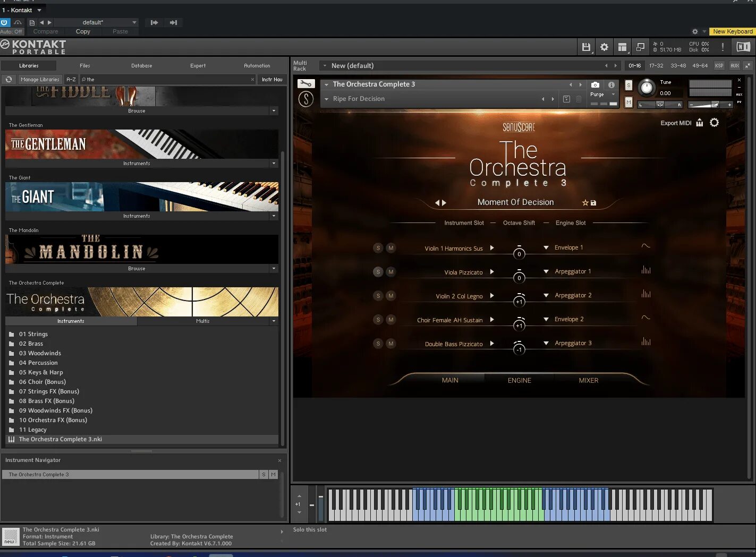Mute the Choir Female AH Sustain slot
The height and width of the screenshot is (557, 756).
[x=391, y=320]
